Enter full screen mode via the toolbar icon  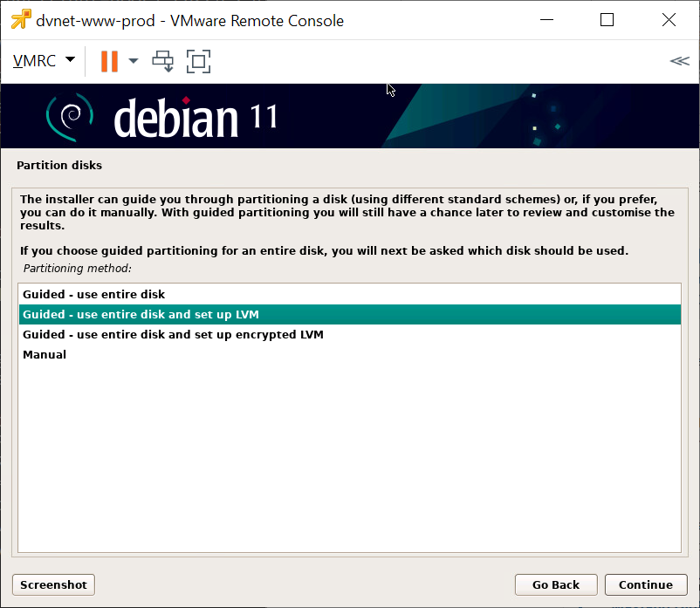(199, 61)
